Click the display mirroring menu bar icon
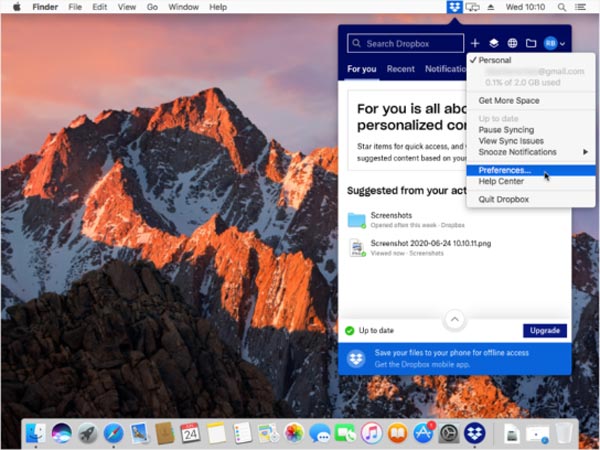 coord(473,7)
